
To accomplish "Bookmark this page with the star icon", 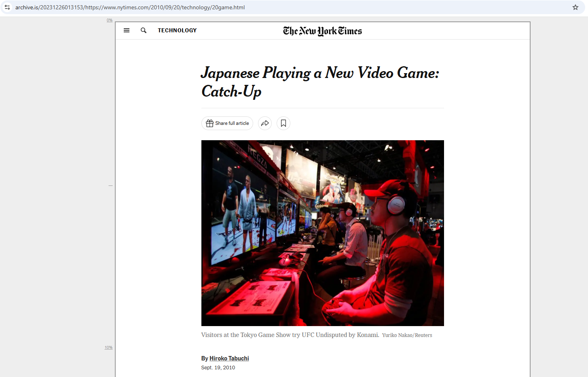I will point(575,7).
